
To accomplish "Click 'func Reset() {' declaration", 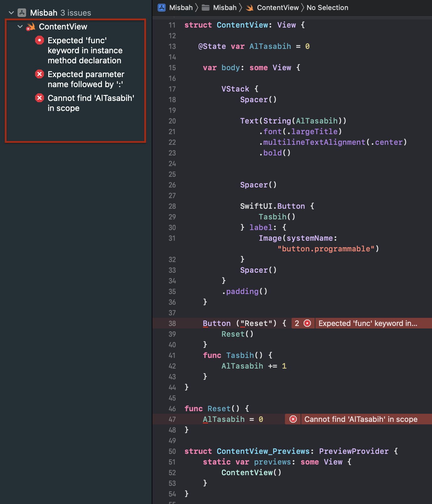I will coord(217,409).
